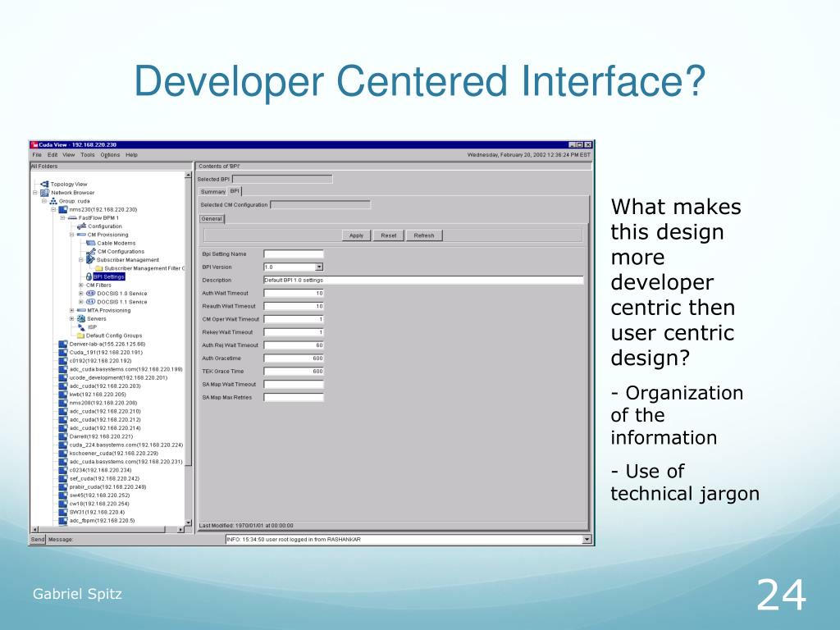Screen dimensions: 840x630
Task: Open the Options menu
Action: coord(110,155)
